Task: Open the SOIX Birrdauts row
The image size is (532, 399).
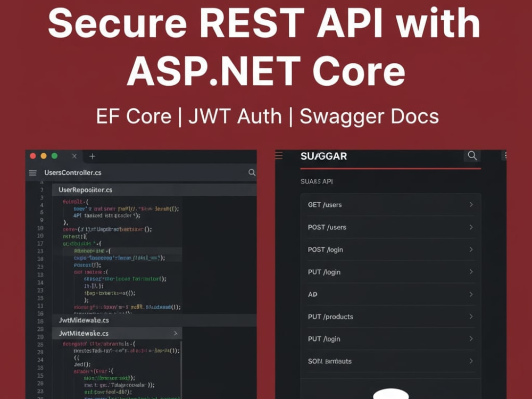Action: (x=391, y=361)
